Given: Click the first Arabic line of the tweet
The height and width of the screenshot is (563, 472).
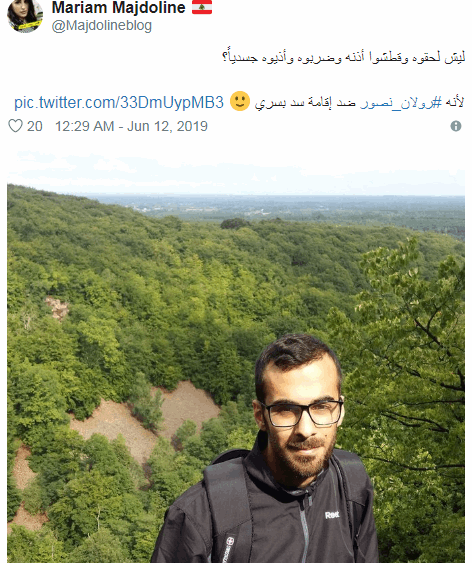Looking at the screenshot, I should pyautogui.click(x=344, y=57).
